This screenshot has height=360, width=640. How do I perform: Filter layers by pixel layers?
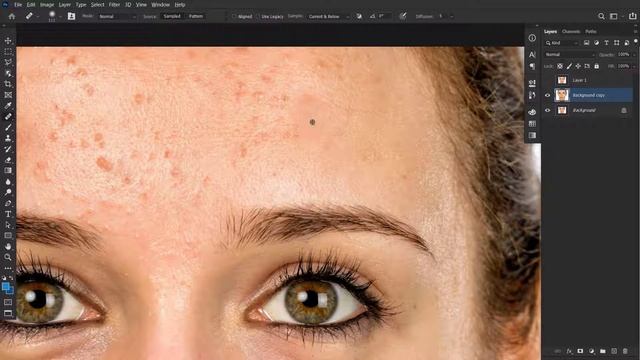[x=587, y=43]
